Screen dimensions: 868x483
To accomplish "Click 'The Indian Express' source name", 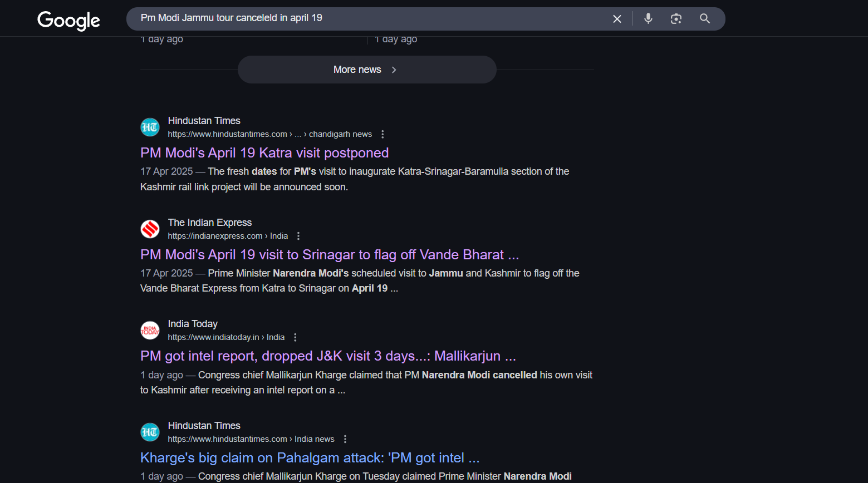I will coord(210,223).
